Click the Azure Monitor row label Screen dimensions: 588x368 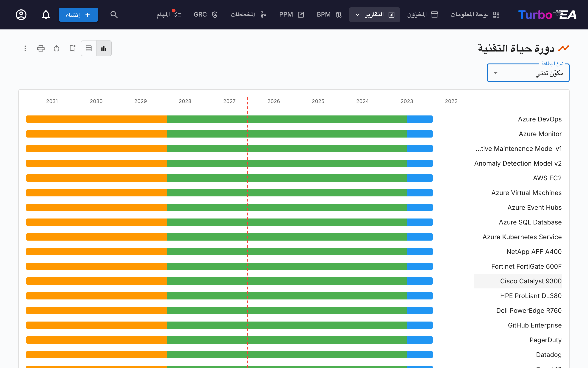[x=540, y=134]
